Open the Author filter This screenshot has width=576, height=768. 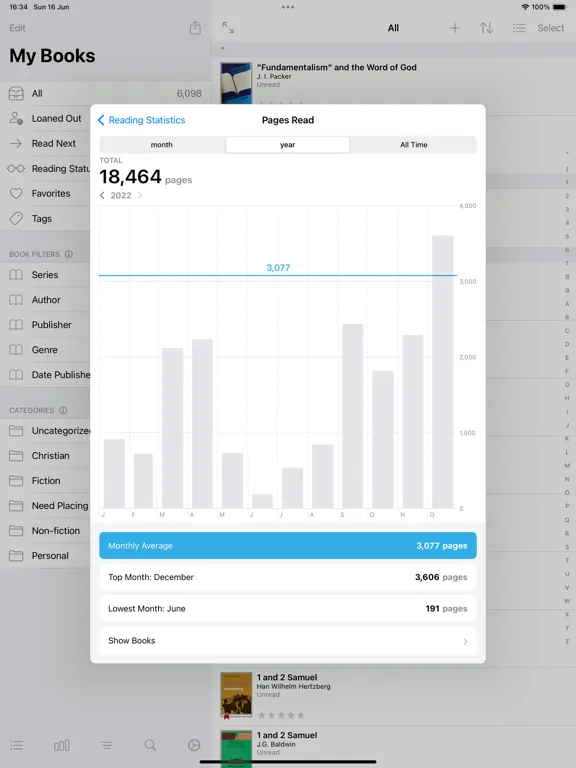[x=46, y=300]
